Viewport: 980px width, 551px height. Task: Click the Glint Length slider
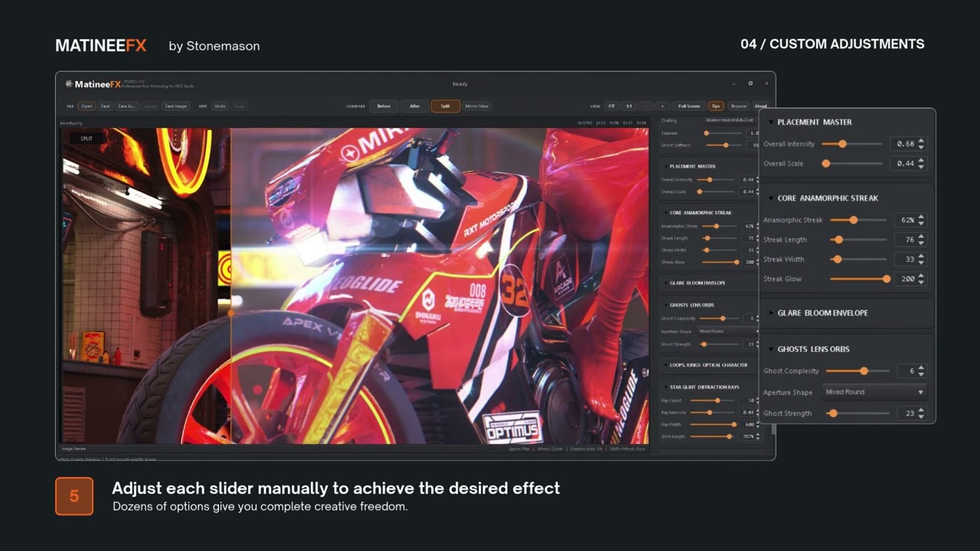tap(712, 436)
